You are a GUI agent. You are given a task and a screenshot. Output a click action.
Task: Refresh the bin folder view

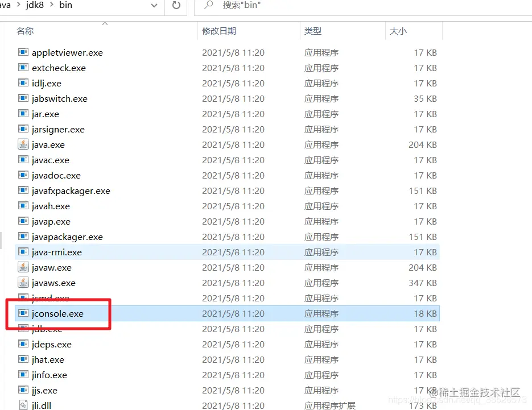[x=176, y=5]
